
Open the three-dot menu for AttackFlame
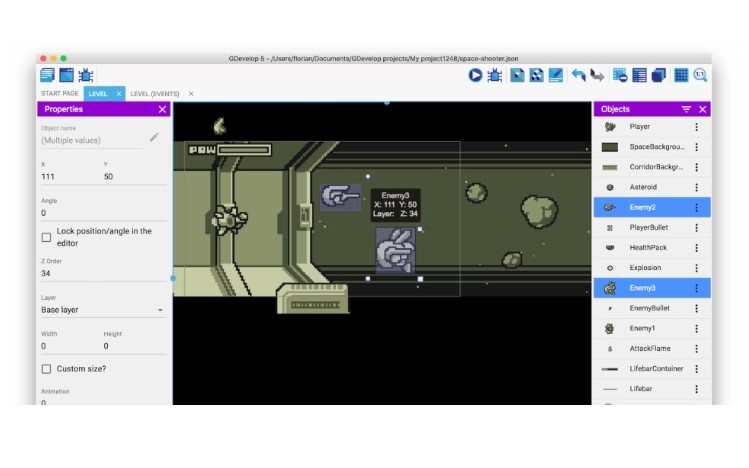(696, 349)
